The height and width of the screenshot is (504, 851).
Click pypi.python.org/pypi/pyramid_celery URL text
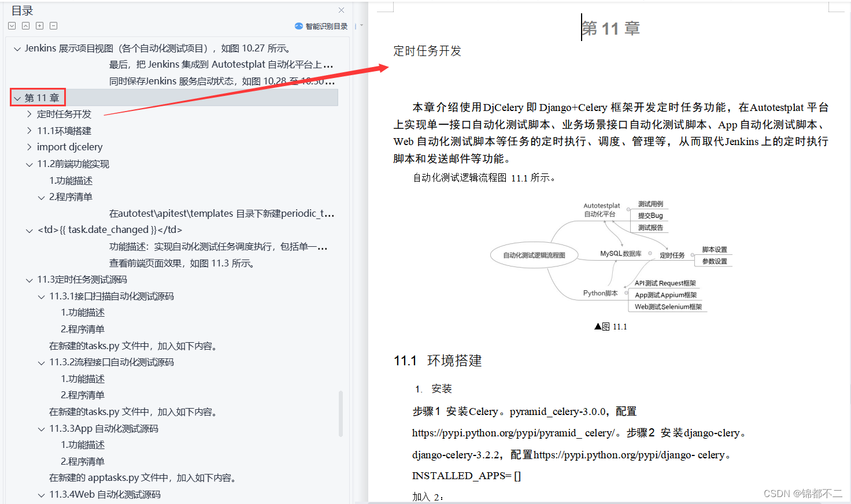(513, 433)
